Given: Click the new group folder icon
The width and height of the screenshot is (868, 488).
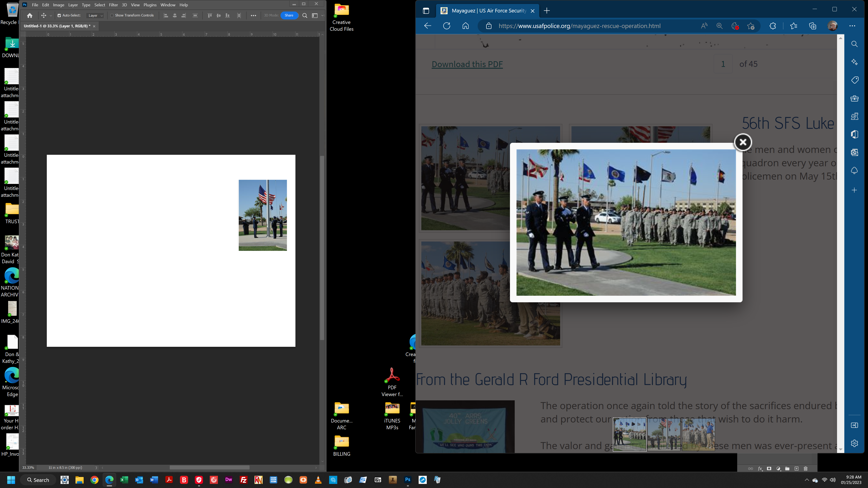Looking at the screenshot, I should 788,469.
